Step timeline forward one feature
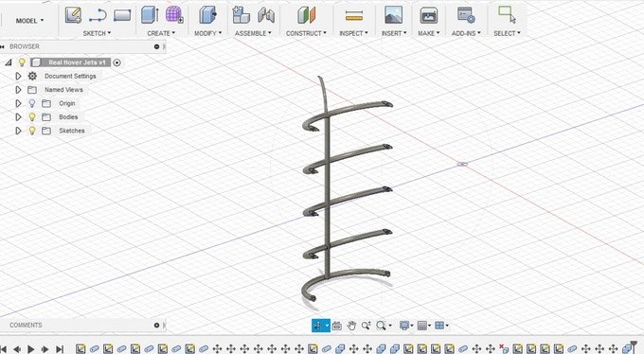The width and height of the screenshot is (644, 354). click(x=45, y=349)
